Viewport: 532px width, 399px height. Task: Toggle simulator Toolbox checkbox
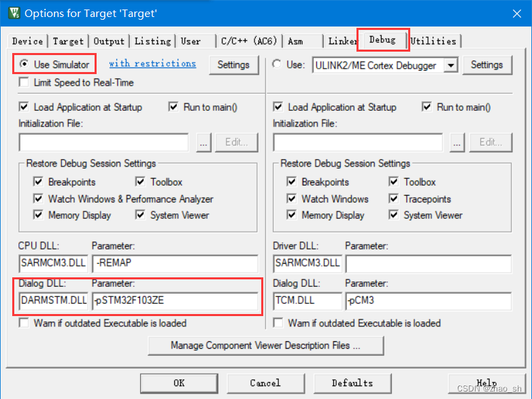140,181
